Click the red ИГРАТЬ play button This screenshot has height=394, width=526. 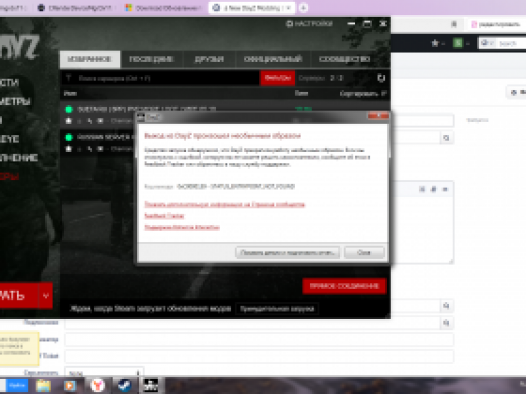tap(18, 295)
